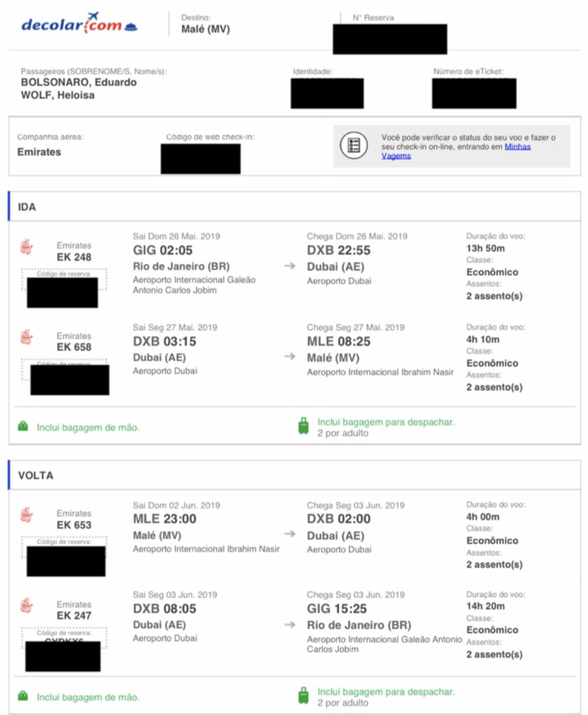
Task: Click 'Inclui bagagem para despachar.' in IDA section
Action: 386,422
